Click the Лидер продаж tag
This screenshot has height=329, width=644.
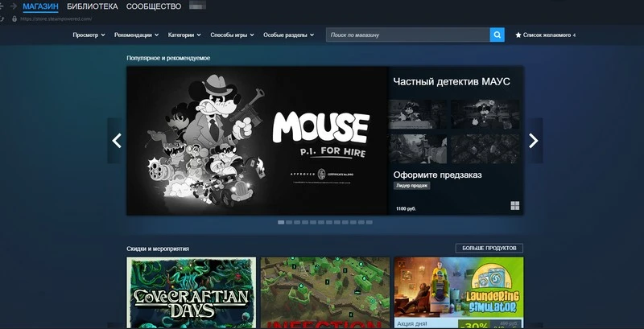pos(411,186)
